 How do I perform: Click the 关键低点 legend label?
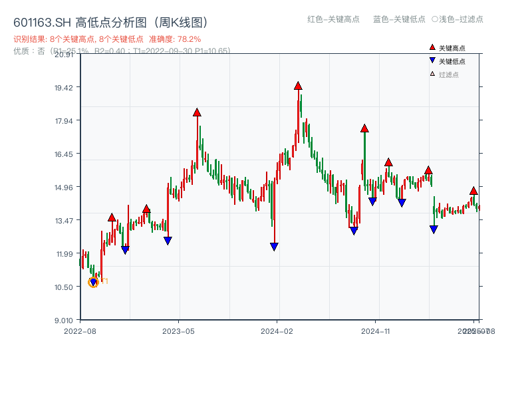pos(452,61)
